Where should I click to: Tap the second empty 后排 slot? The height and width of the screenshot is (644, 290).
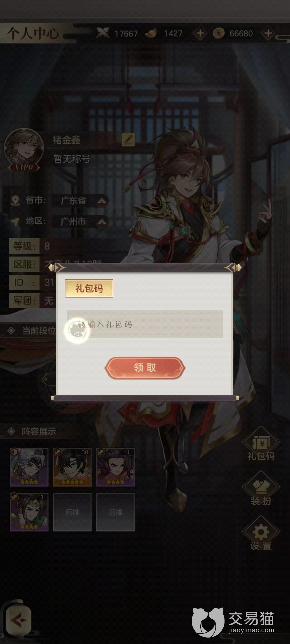[115, 512]
